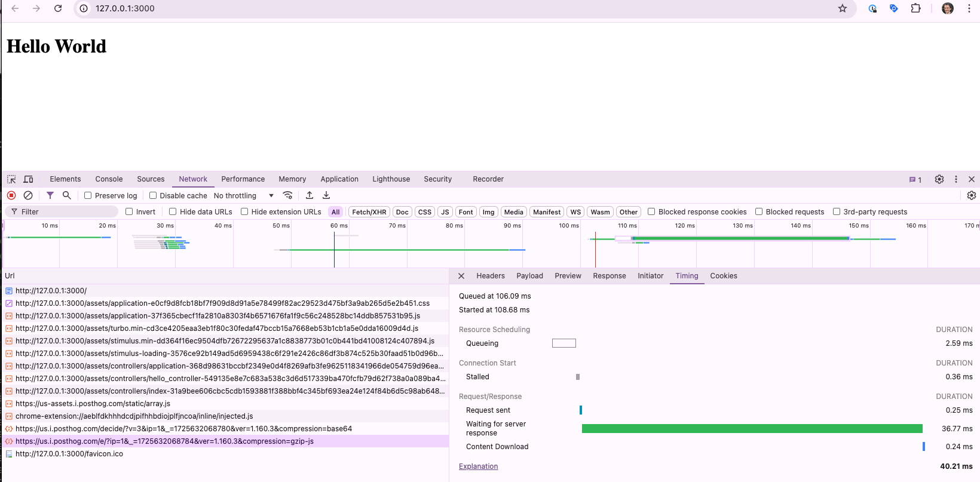Filter requests by CSS type

coord(425,212)
